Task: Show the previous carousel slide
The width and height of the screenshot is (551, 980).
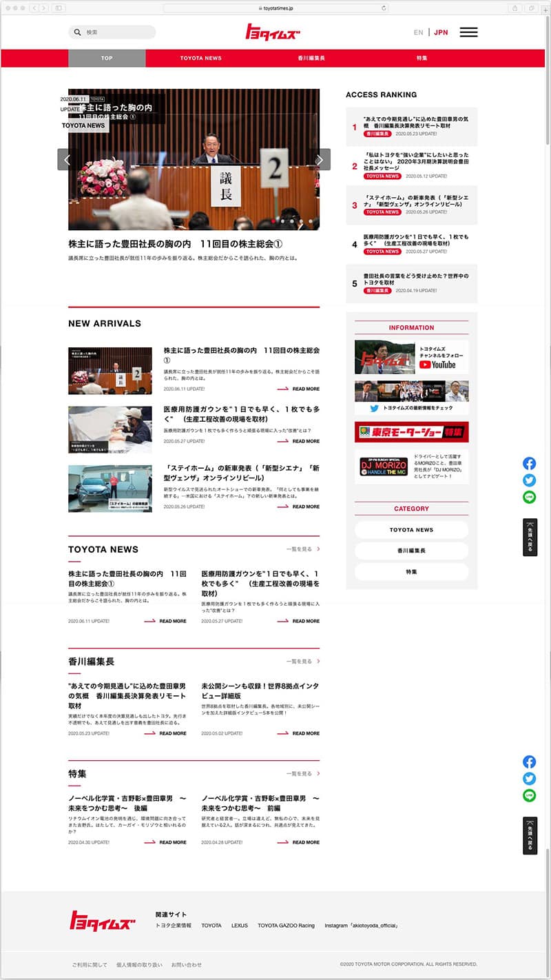Action: point(67,159)
